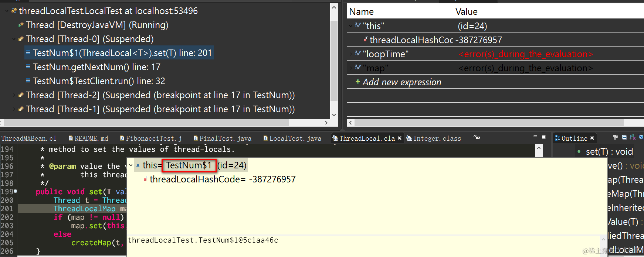Click the Debug view horizontal scroll right arrow
This screenshot has height=257, width=644.
coord(326,123)
